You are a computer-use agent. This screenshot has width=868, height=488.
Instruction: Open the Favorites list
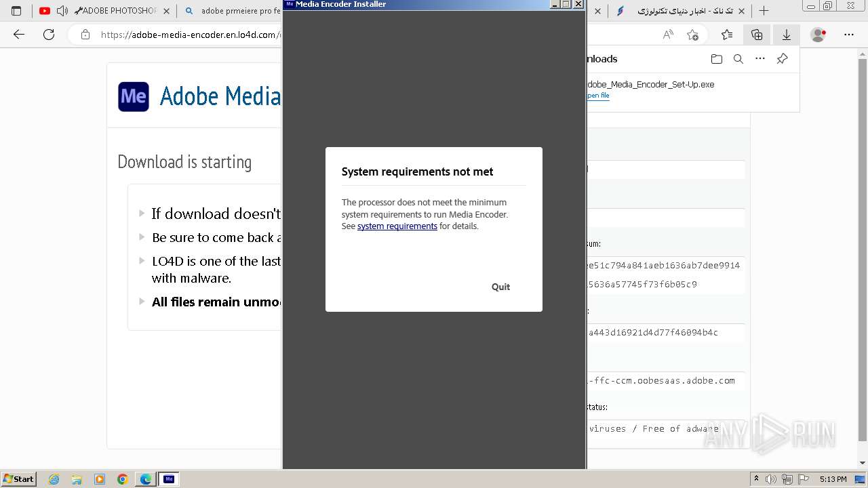point(727,35)
